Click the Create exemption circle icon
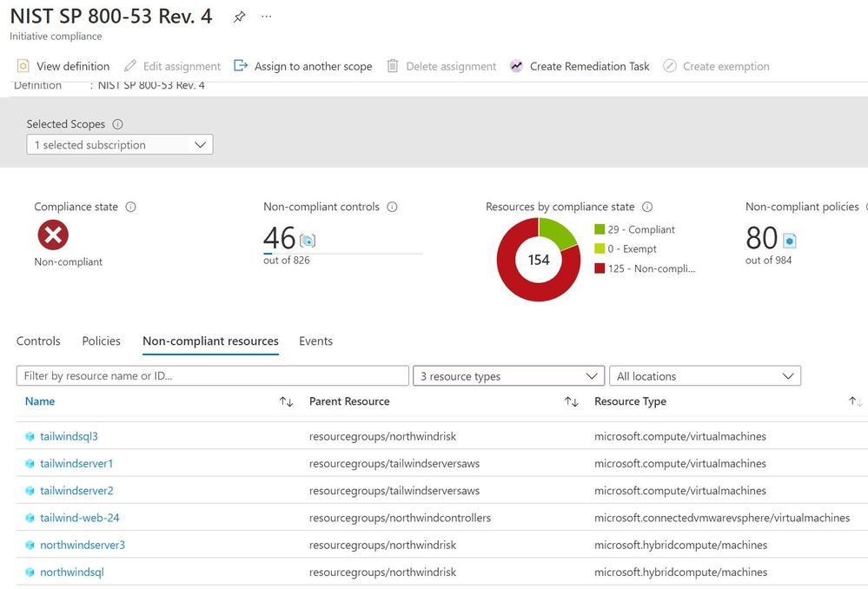The image size is (868, 589). click(x=670, y=66)
